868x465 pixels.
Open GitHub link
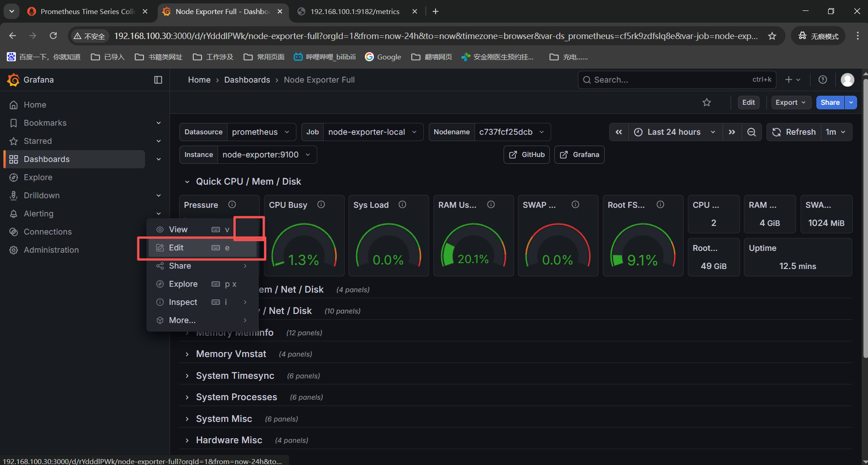click(x=527, y=155)
